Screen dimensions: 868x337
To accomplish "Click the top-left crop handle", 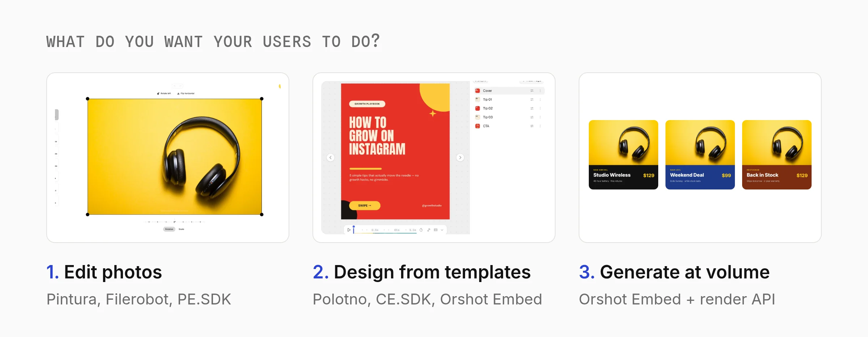I will 88,99.
